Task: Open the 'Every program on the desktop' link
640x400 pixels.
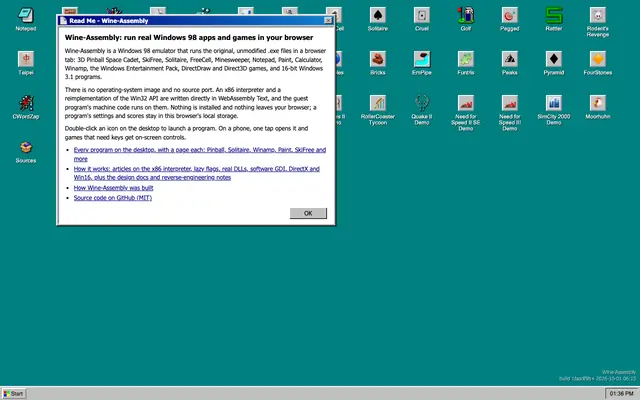Action: point(200,154)
